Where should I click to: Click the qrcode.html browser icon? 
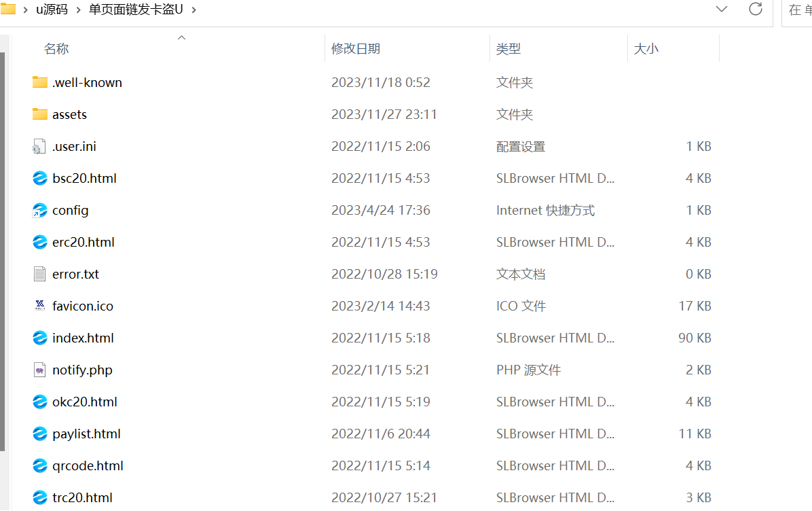pyautogui.click(x=40, y=466)
